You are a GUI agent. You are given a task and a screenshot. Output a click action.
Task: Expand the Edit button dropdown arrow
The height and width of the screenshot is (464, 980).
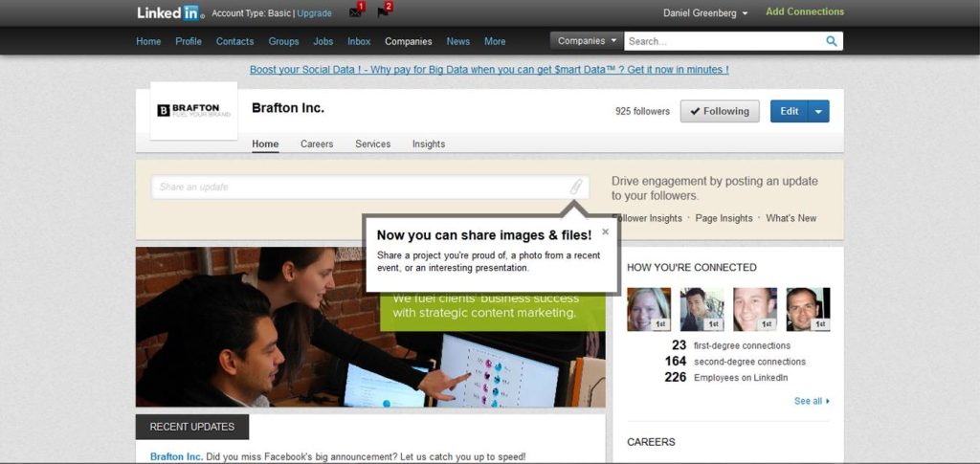click(819, 111)
